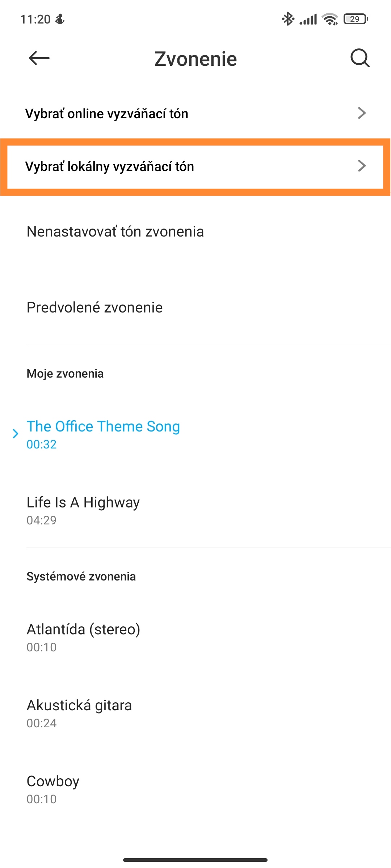Tap the blue chevron beside The Office Theme Song
This screenshot has width=391, height=868.
tap(16, 434)
